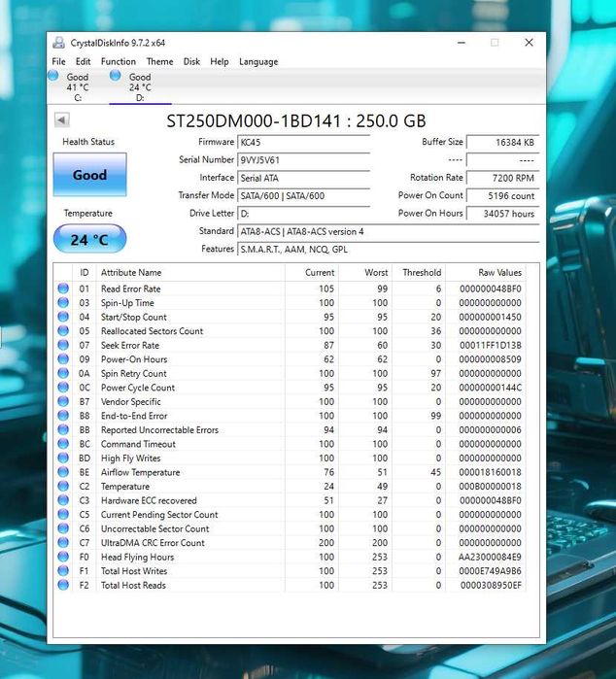Click the status orb for Start/Stop Count
Image resolution: width=616 pixels, height=679 pixels.
pyautogui.click(x=63, y=317)
